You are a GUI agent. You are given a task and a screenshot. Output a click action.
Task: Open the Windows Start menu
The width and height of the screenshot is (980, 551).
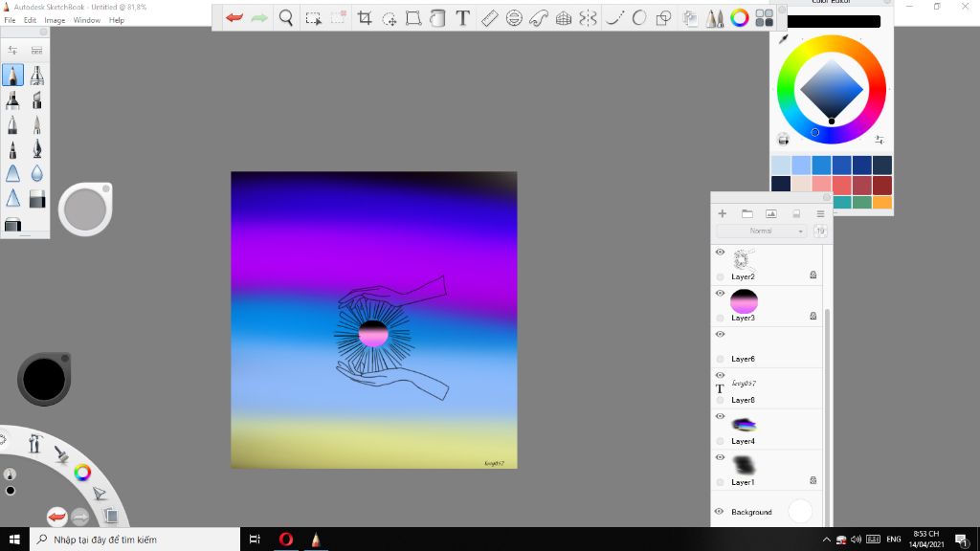(14, 540)
